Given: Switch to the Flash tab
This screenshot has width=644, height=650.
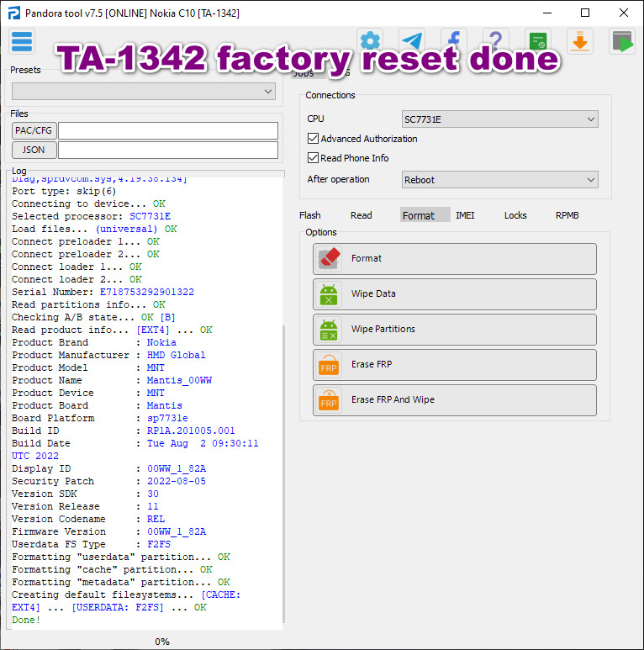Looking at the screenshot, I should (310, 215).
